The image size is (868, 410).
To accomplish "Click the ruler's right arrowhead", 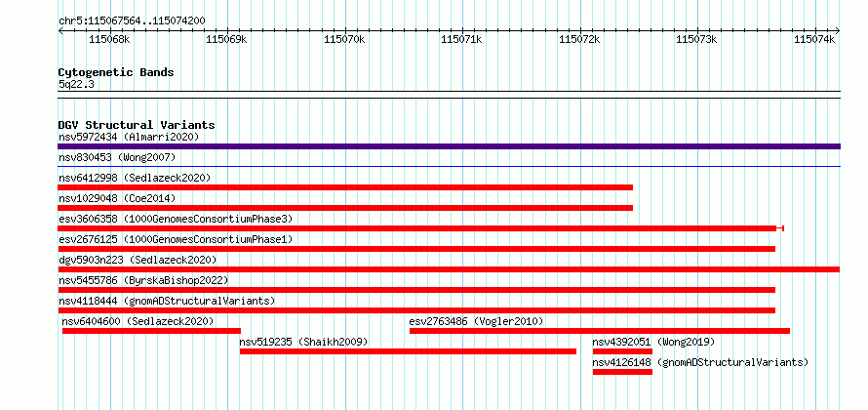I will click(x=838, y=31).
